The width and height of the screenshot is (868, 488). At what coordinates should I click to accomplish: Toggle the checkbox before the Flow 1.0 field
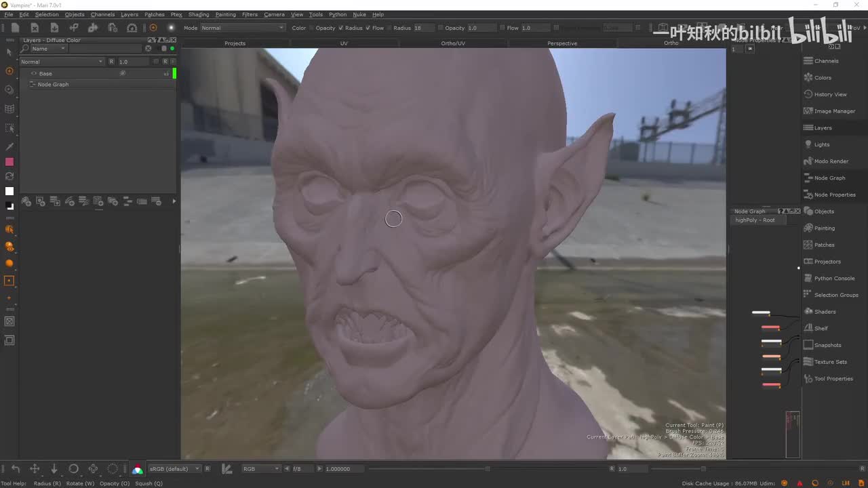(501, 28)
